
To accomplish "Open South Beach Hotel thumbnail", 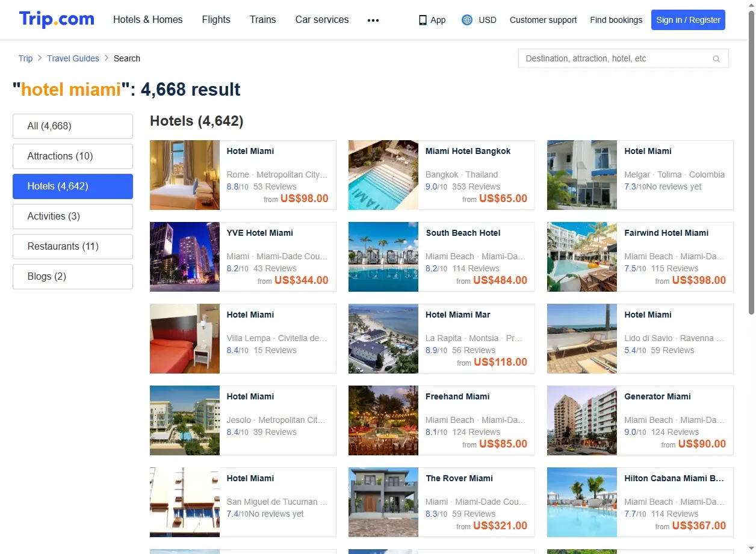I will [383, 257].
